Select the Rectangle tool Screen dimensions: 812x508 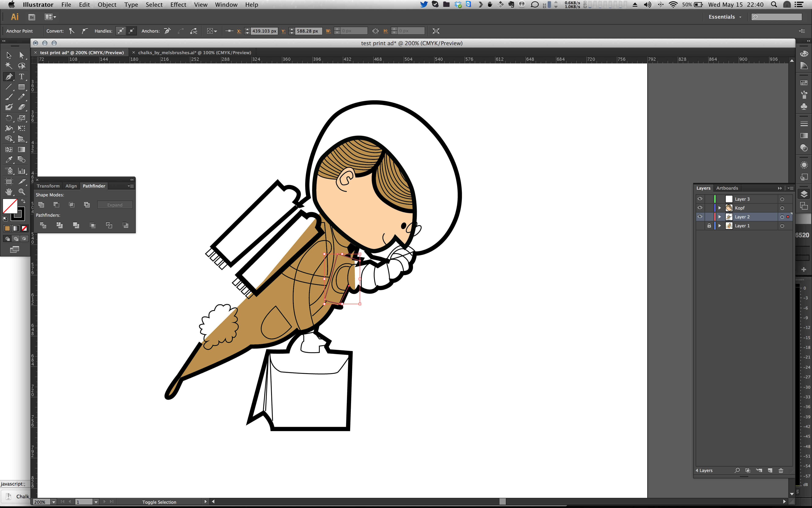[22, 87]
